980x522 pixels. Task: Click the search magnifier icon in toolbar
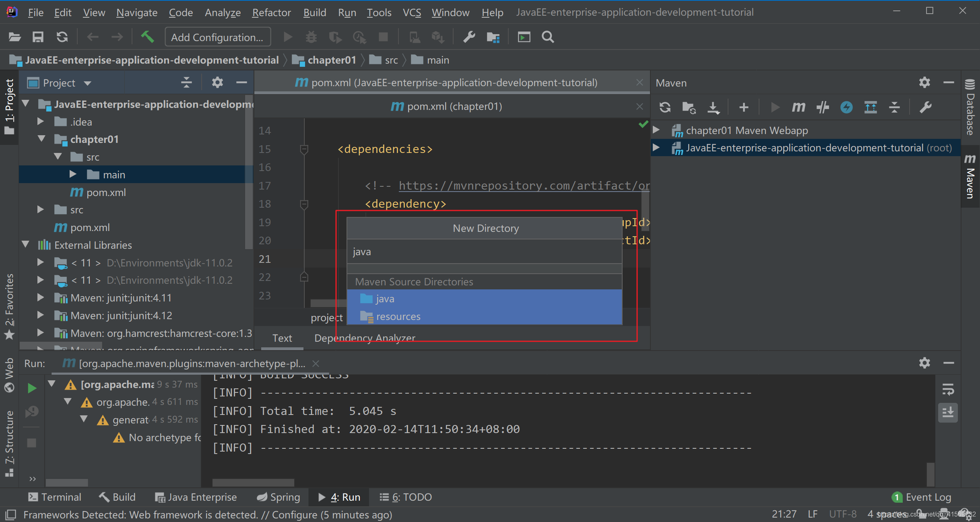point(548,37)
